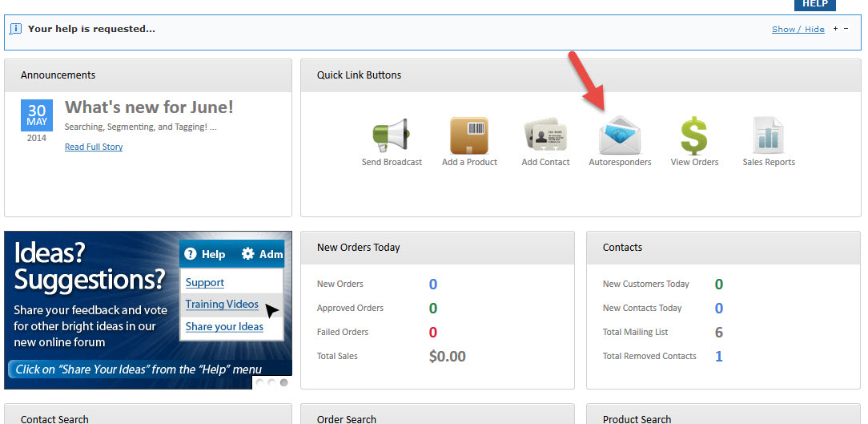Viewport: 868px width, 424px height.
Task: Open the HELP tab at top
Action: pyautogui.click(x=814, y=5)
